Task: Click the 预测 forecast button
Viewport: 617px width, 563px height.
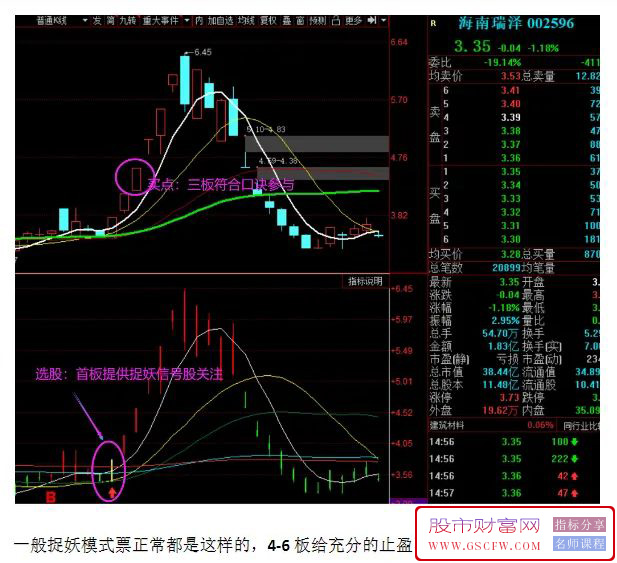Action: pyautogui.click(x=318, y=20)
